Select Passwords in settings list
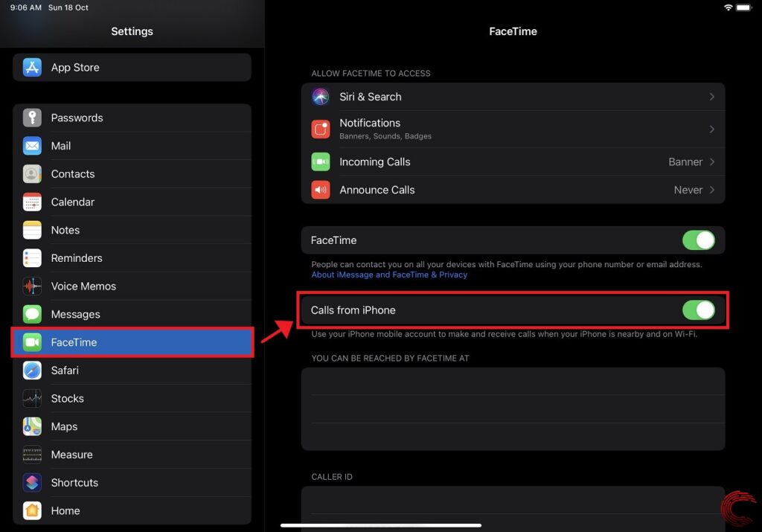 [132, 118]
